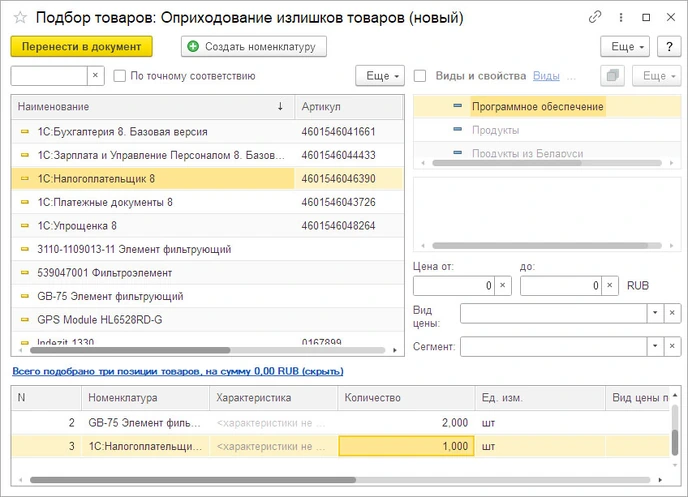
Task: Clear the 'Цена от' value
Action: [x=503, y=286]
